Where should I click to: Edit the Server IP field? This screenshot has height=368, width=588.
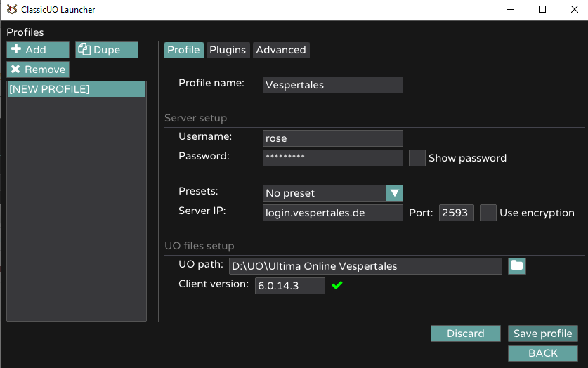click(332, 213)
